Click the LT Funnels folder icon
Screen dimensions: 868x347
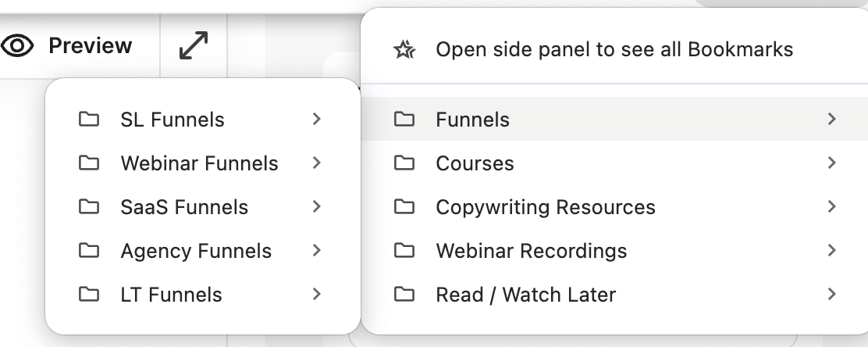pos(89,295)
